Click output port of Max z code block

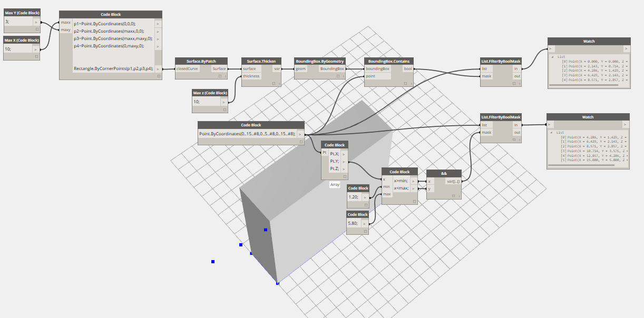[x=223, y=102]
